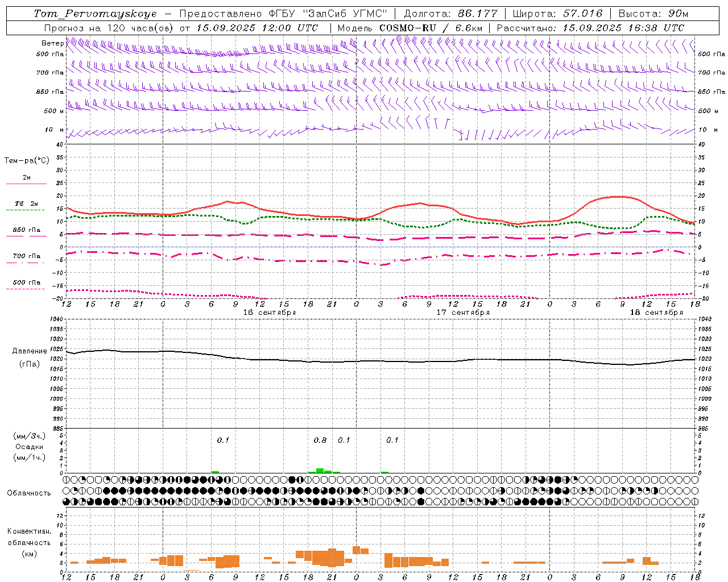
Task: Select the model name COSMO-RU / 6.6км
Action: click(x=431, y=28)
